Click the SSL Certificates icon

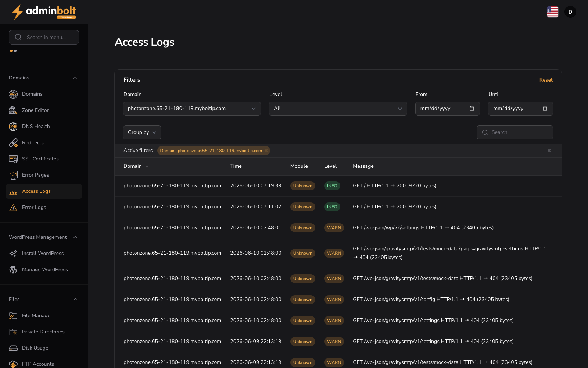(13, 159)
